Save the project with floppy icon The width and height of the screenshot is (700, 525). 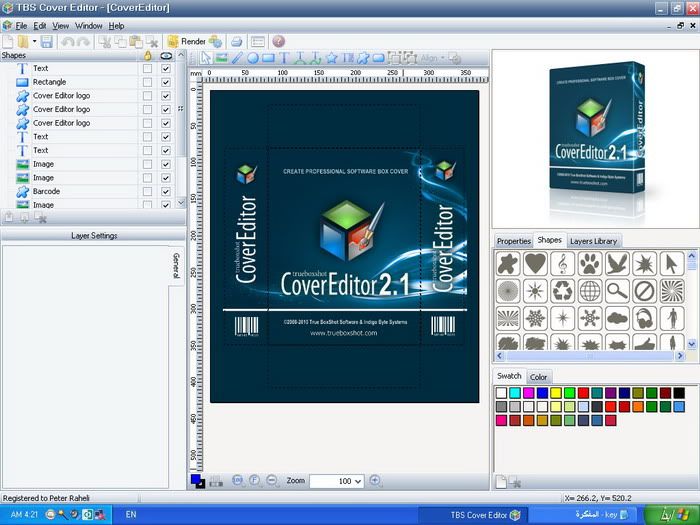tap(46, 42)
